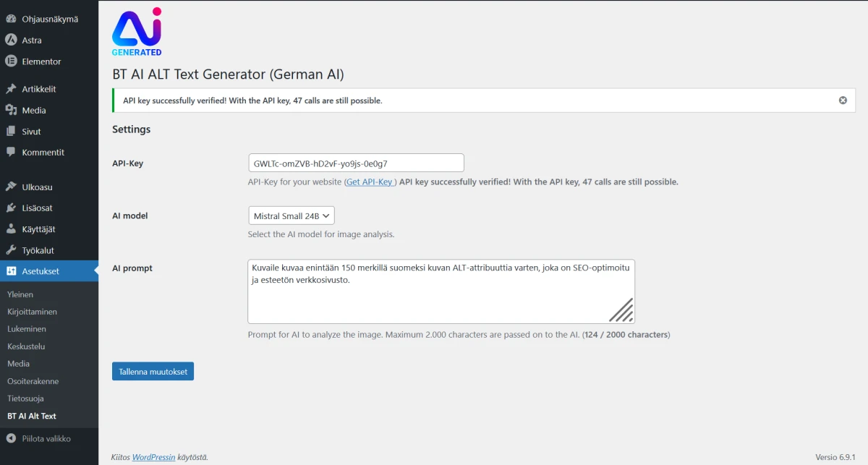Viewport: 868px width, 465px height.
Task: Click the Tallenna muutokset button
Action: click(153, 372)
